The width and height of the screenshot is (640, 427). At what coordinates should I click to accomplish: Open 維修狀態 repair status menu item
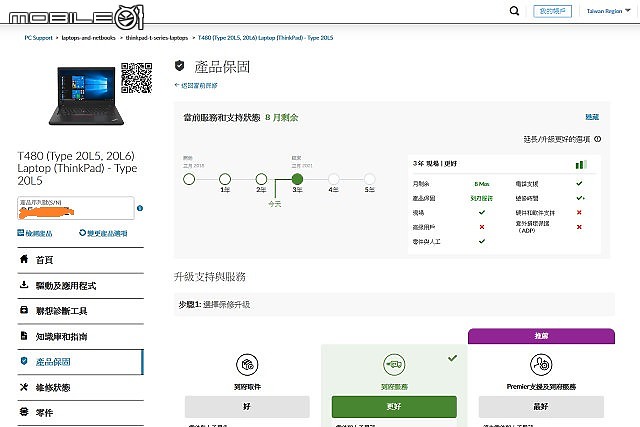(x=80, y=387)
